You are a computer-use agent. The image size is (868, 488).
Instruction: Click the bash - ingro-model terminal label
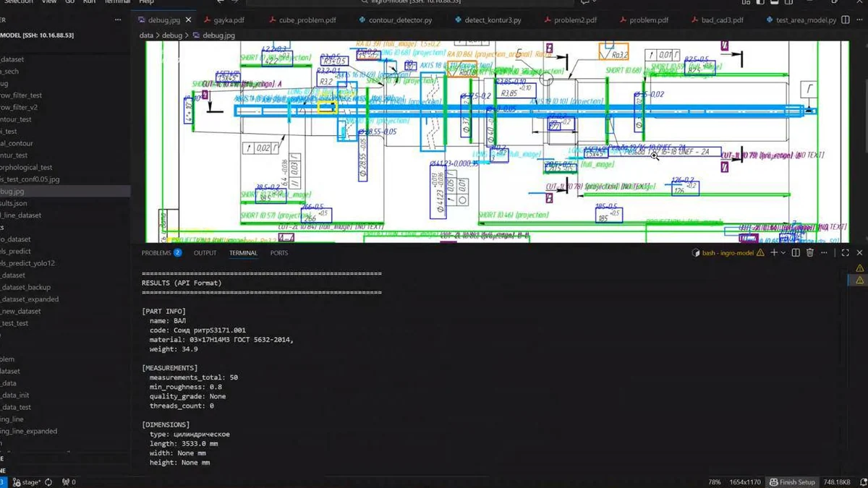[x=728, y=253]
